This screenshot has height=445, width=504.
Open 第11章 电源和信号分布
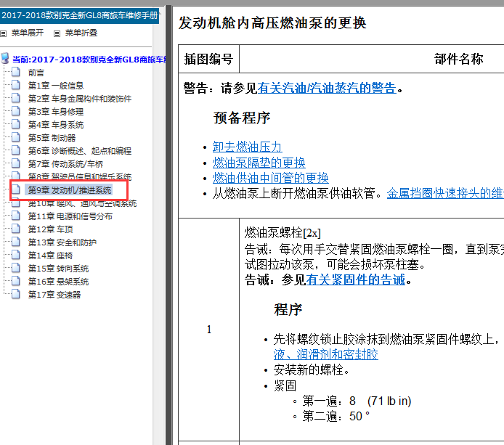pyautogui.click(x=70, y=216)
